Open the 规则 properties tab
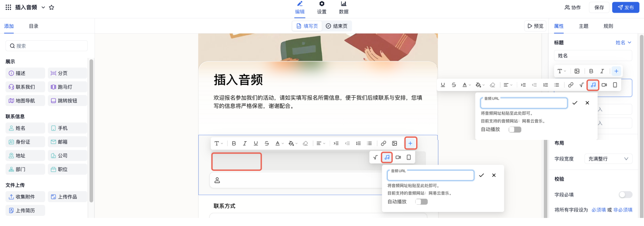The height and width of the screenshot is (226, 644). [608, 26]
